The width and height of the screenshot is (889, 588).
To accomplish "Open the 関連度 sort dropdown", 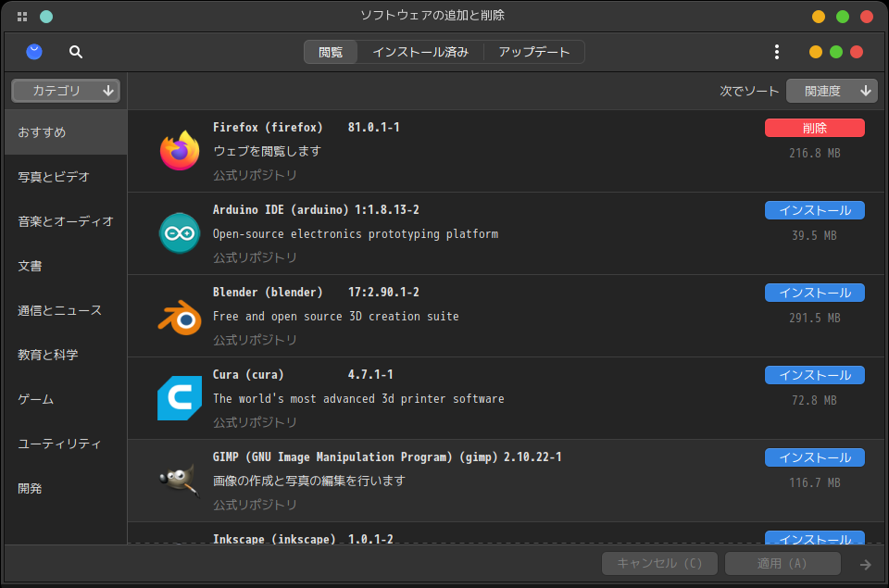I will pyautogui.click(x=832, y=91).
